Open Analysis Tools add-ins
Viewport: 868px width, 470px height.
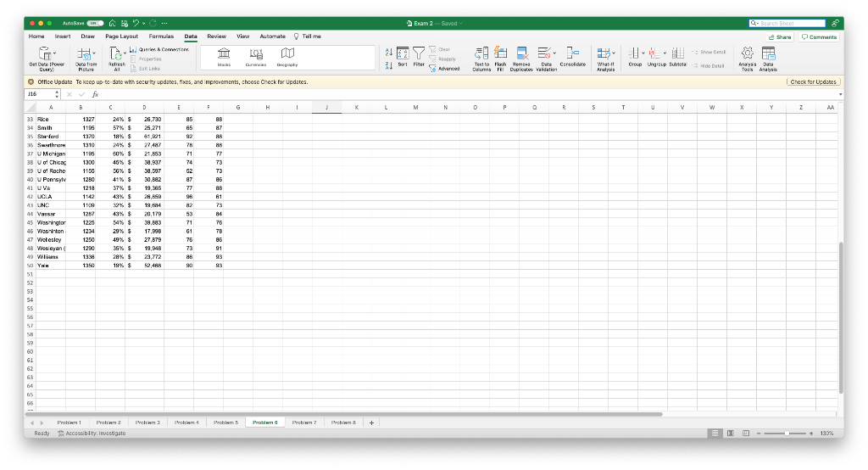748,59
